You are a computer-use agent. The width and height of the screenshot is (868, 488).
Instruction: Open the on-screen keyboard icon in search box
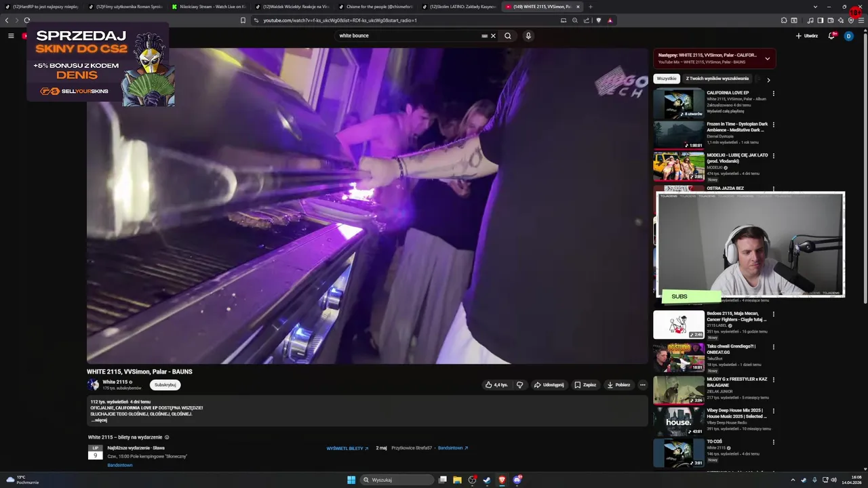tap(484, 36)
